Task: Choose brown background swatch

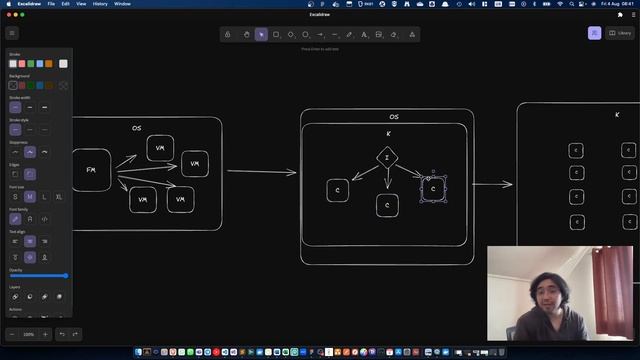Action: click(49, 86)
